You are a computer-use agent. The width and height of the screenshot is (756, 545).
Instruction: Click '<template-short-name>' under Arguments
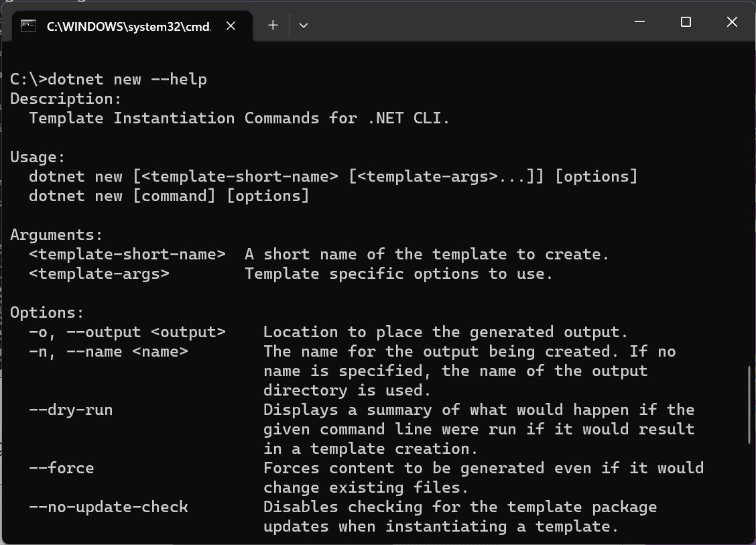127,254
